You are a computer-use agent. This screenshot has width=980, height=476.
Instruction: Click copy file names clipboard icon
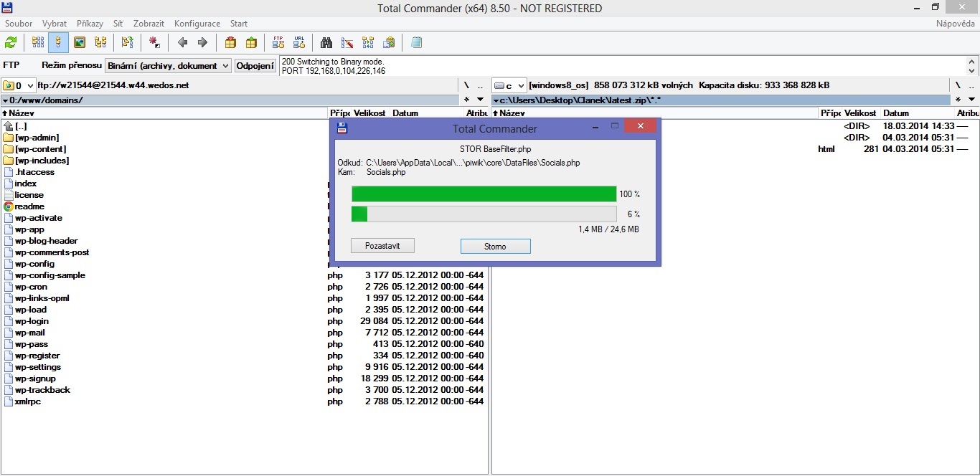[x=389, y=42]
